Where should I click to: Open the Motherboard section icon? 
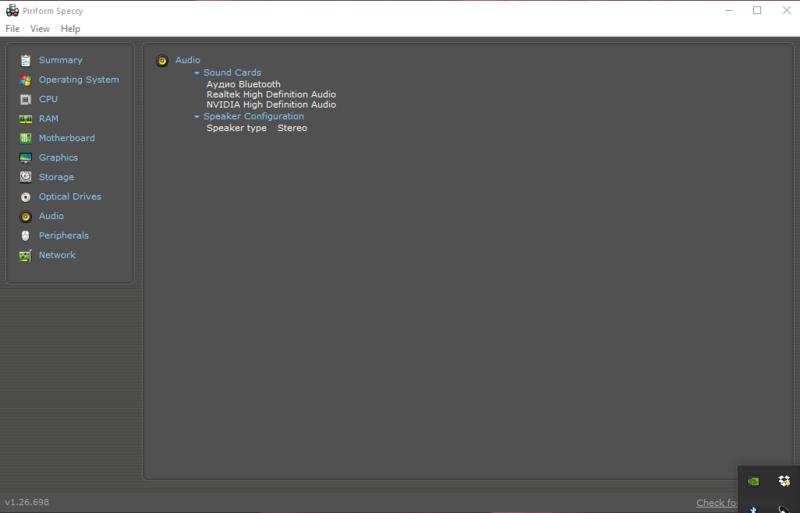tap(26, 138)
